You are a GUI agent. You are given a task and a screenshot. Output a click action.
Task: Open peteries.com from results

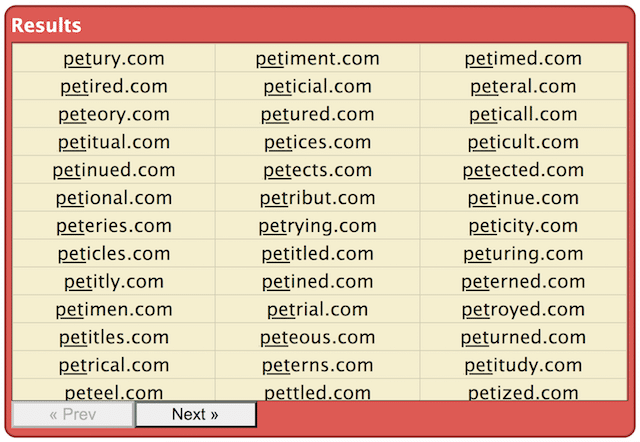pyautogui.click(x=113, y=226)
